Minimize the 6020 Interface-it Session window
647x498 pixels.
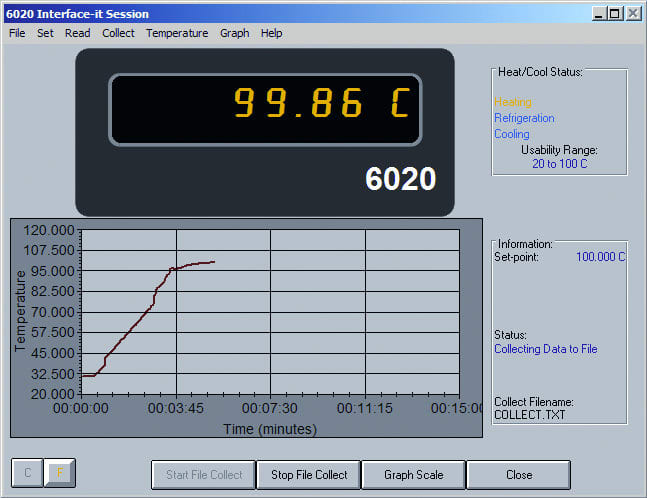click(x=599, y=14)
